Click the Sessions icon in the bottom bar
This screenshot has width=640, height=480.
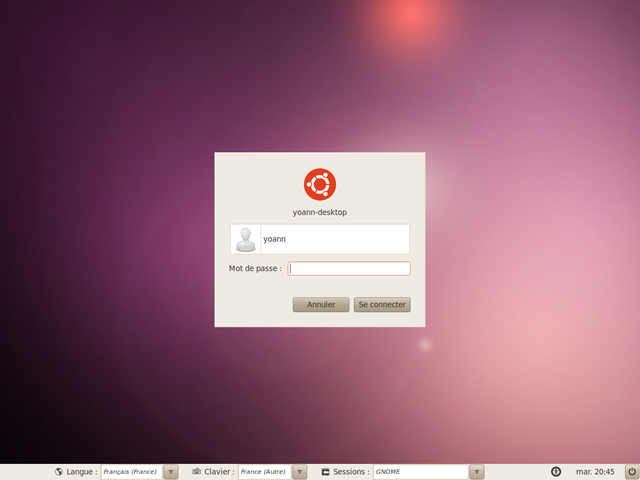pos(325,472)
